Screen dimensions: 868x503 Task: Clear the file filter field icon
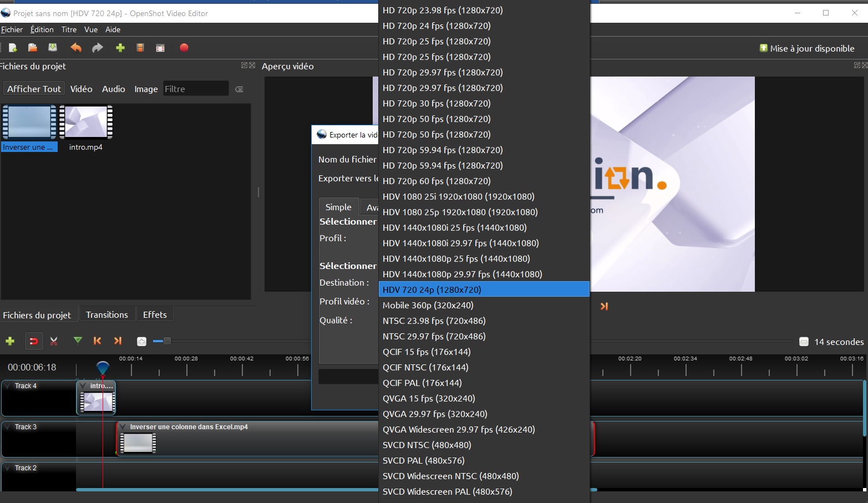[x=239, y=89]
